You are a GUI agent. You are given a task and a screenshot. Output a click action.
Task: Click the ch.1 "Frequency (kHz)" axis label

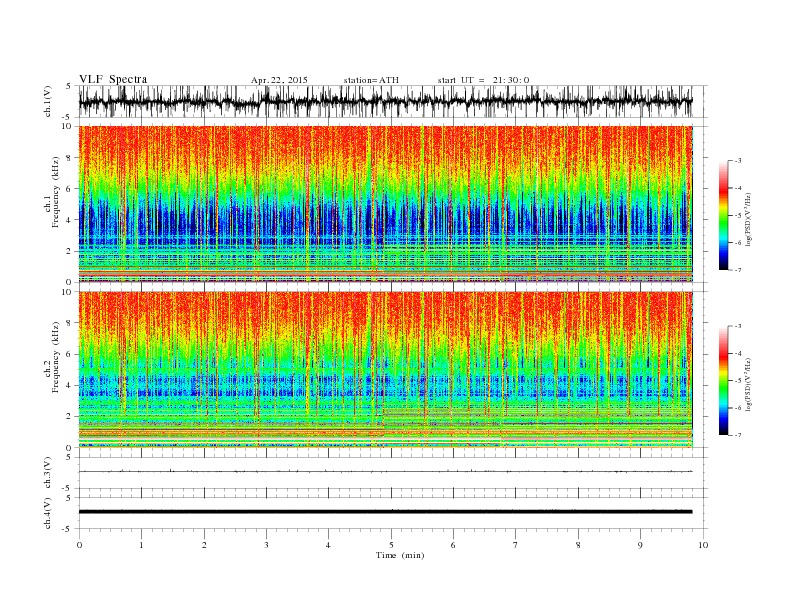click(55, 192)
